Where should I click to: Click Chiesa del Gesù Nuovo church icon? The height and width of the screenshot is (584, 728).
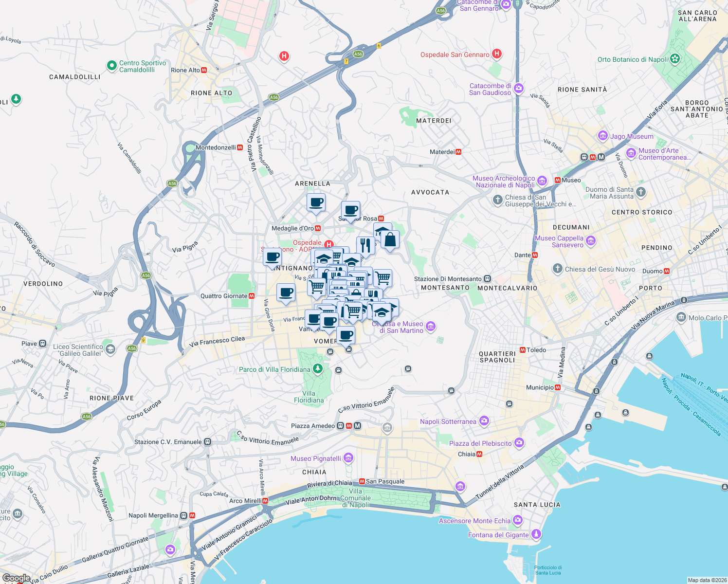pos(558,269)
